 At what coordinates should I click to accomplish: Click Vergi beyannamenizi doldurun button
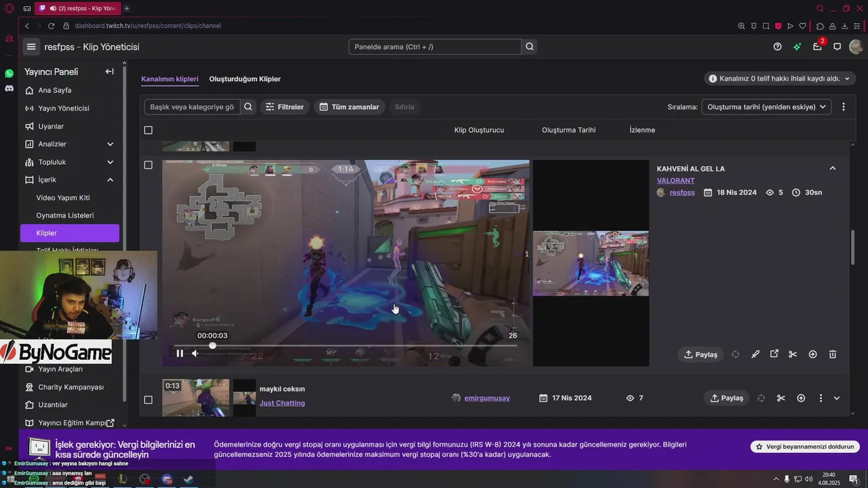[805, 447]
